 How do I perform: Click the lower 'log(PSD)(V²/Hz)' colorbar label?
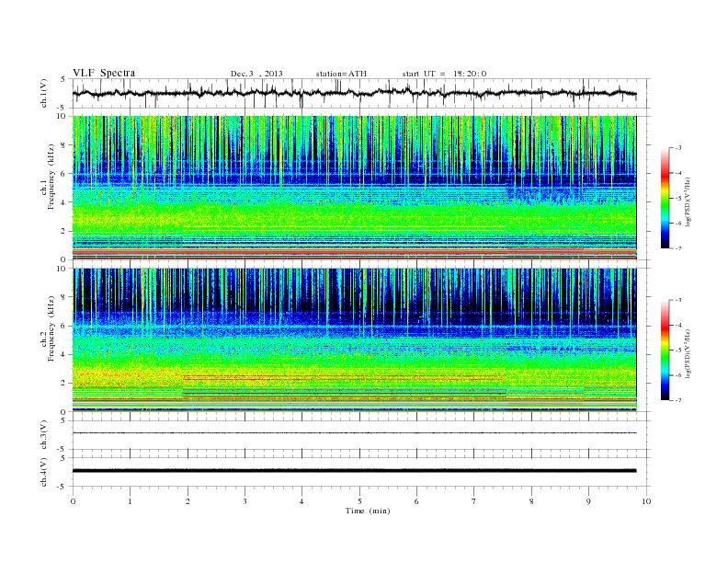(x=688, y=353)
